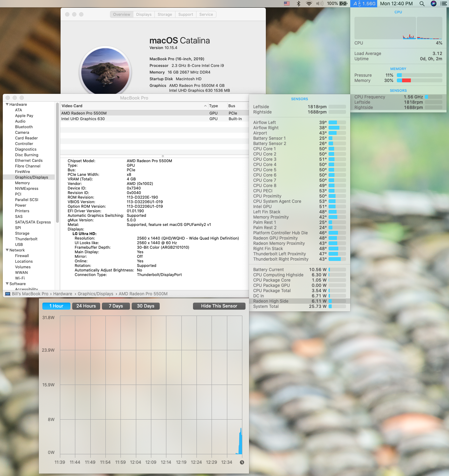Viewport: 449px width, 476px height.
Task: Click the Thunderbolt Right Proximity sensor row
Action: coord(299,259)
